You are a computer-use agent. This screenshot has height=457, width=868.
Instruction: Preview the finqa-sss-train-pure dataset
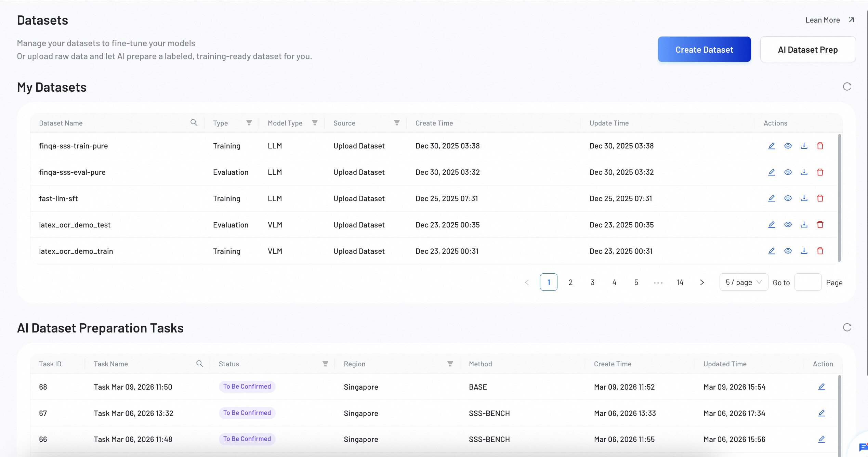pos(788,146)
